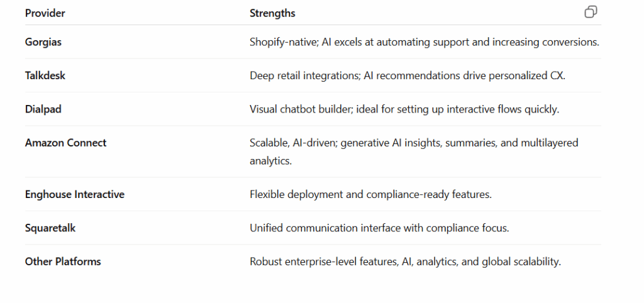Click the Amazon Connect provider name

[x=65, y=143]
